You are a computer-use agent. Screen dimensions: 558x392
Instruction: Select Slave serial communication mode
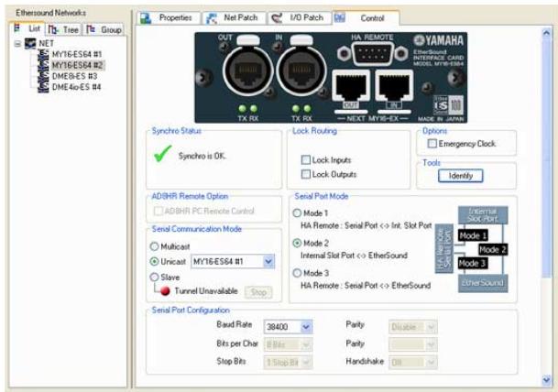(154, 278)
